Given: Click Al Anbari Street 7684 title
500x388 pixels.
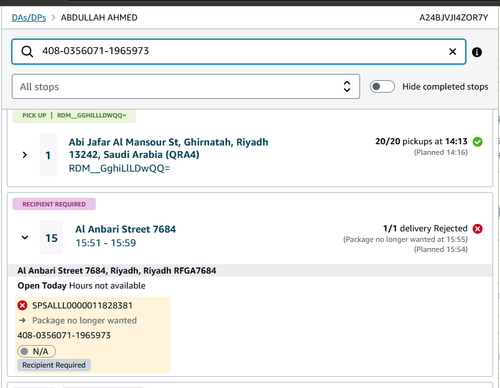Looking at the screenshot, I should click(125, 229).
